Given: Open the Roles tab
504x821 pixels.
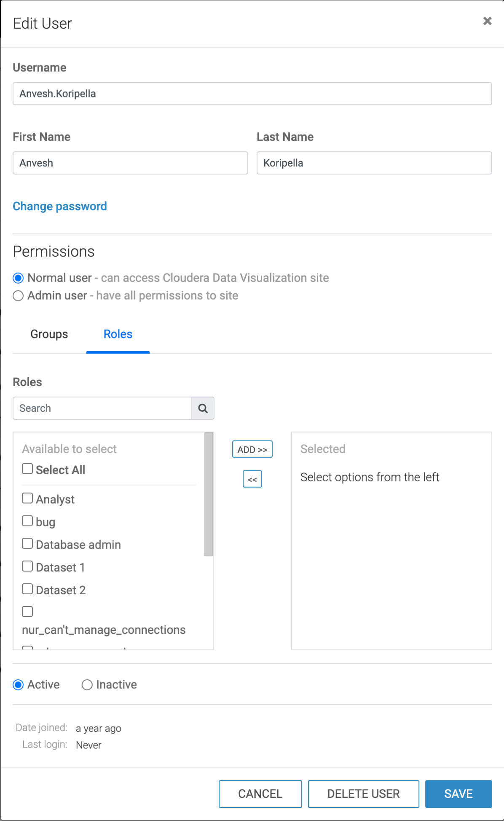Looking at the screenshot, I should pos(118,334).
